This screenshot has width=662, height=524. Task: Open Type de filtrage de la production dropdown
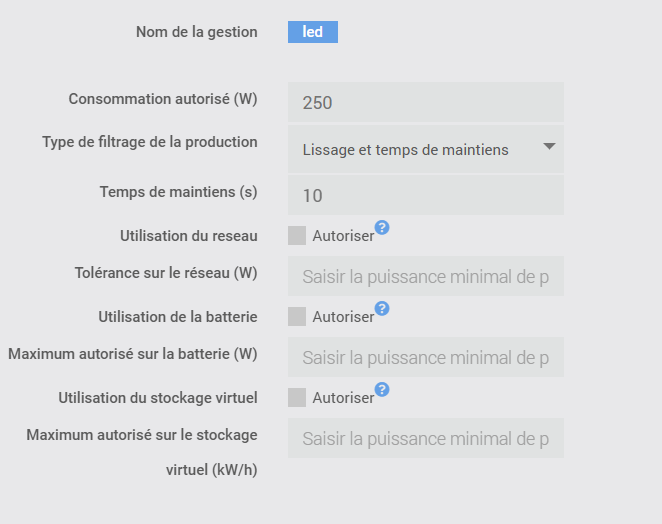point(425,150)
